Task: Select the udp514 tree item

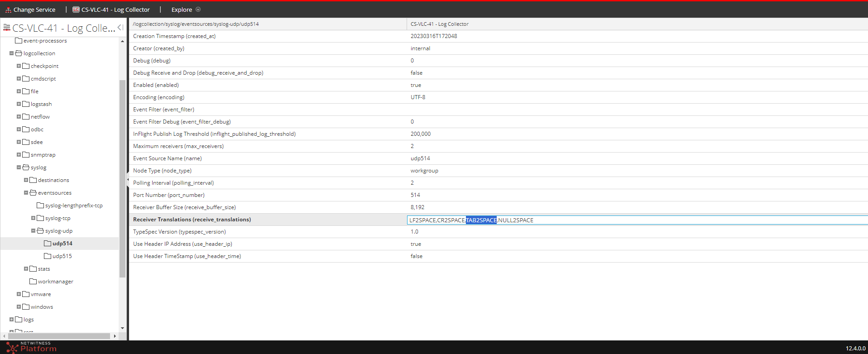Action: (x=62, y=244)
